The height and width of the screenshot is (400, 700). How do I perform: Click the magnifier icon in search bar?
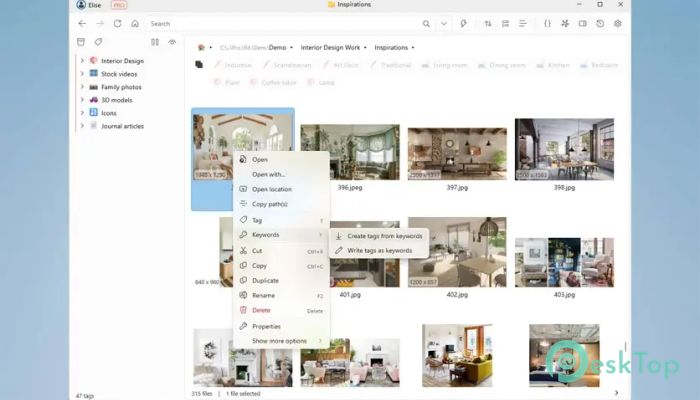424,23
